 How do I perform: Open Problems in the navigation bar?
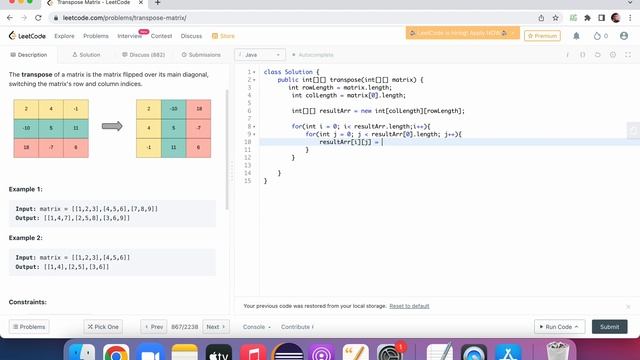(96, 36)
